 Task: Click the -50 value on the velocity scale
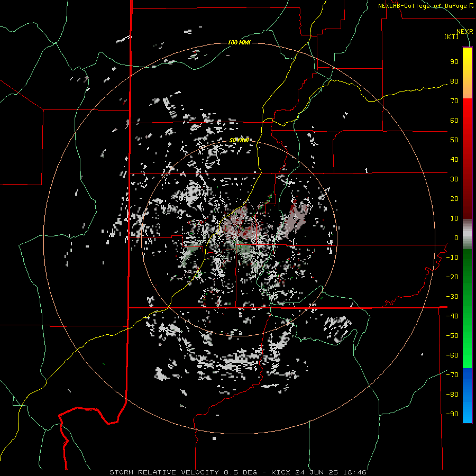click(x=452, y=336)
